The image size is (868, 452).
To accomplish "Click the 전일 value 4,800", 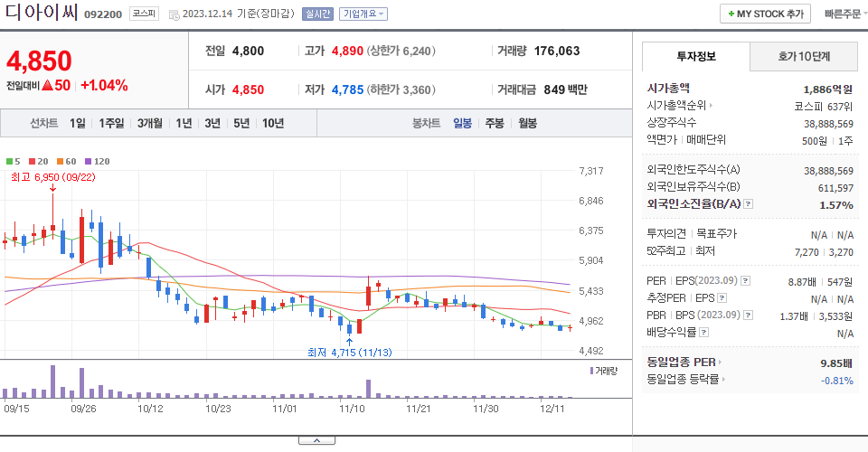I will [248, 51].
